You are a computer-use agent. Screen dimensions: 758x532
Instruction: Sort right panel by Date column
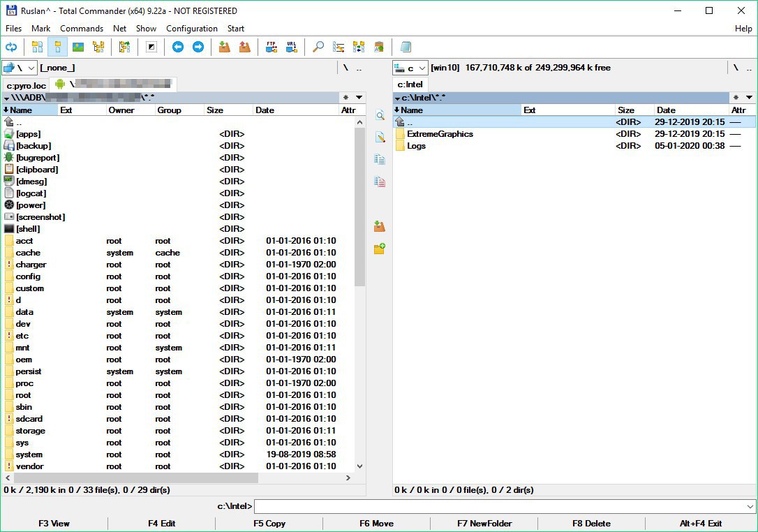(691, 110)
